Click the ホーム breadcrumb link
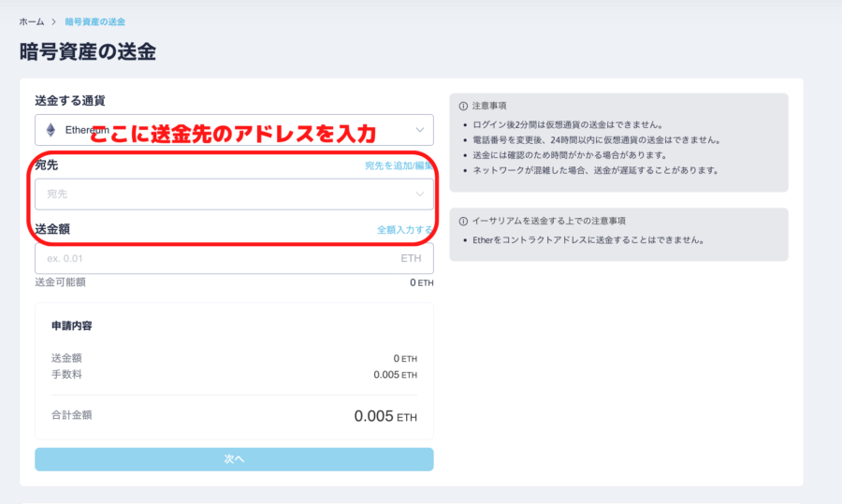This screenshot has height=504, width=842. [x=32, y=22]
